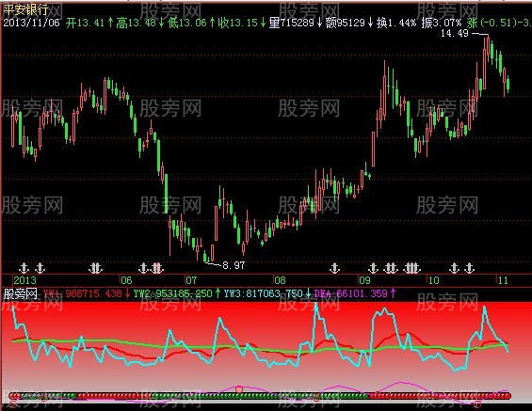Select the red circle at the bottom-left indicator corner

(12, 403)
